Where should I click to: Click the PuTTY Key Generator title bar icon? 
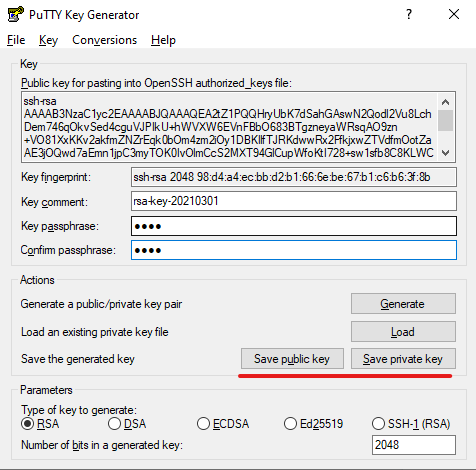click(x=15, y=14)
